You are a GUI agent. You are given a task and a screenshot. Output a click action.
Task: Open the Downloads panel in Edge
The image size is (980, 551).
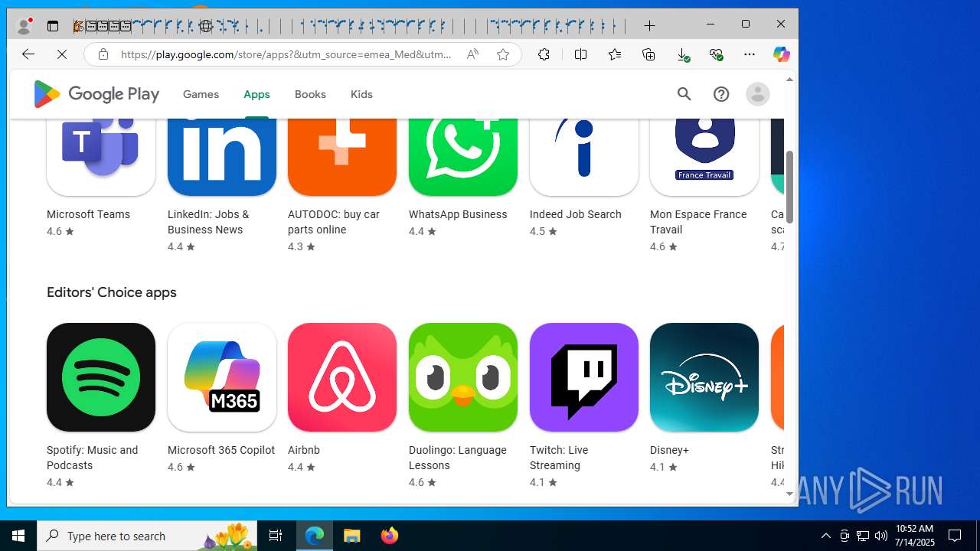click(683, 54)
